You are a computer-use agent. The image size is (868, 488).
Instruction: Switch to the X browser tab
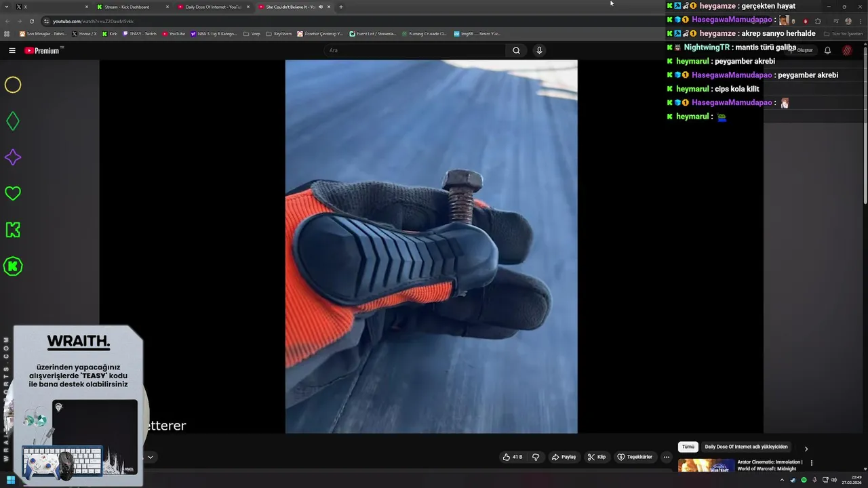51,7
